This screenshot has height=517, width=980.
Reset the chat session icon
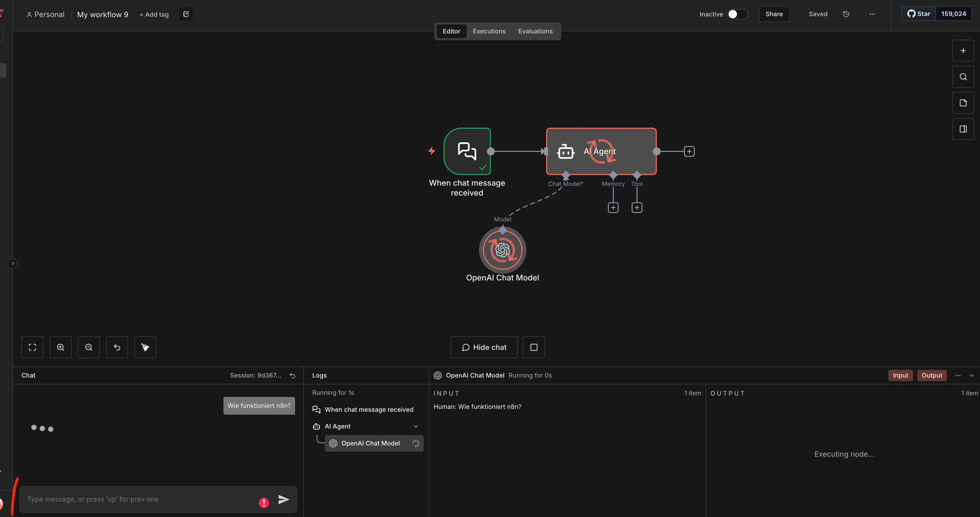[x=292, y=375]
